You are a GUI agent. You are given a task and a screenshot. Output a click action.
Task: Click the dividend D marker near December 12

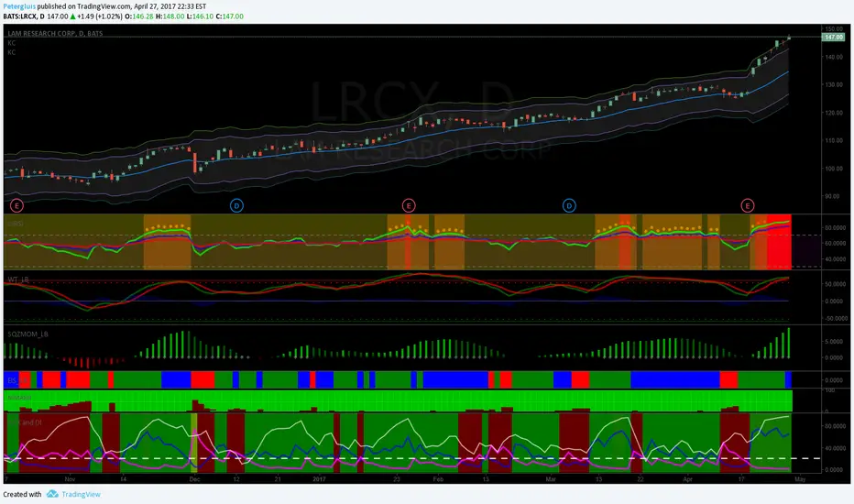[x=236, y=205]
